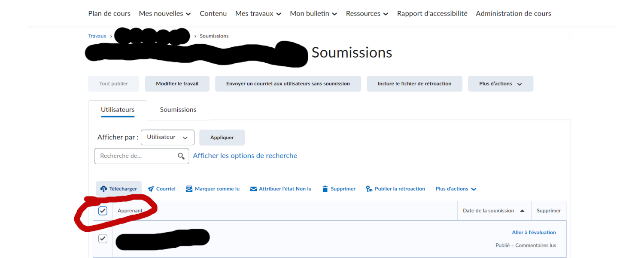The image size is (644, 258).
Task: Click the Marquer comme lu icon
Action: (189, 189)
